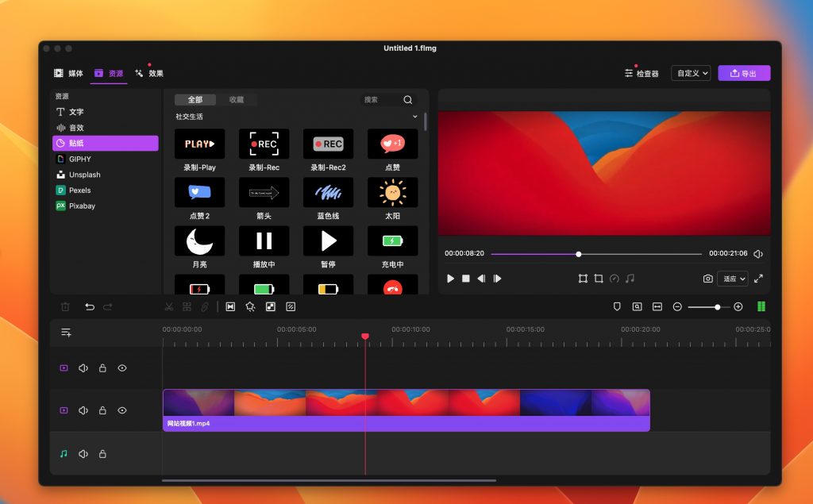Open the 检查器 inspector panel

pos(643,72)
